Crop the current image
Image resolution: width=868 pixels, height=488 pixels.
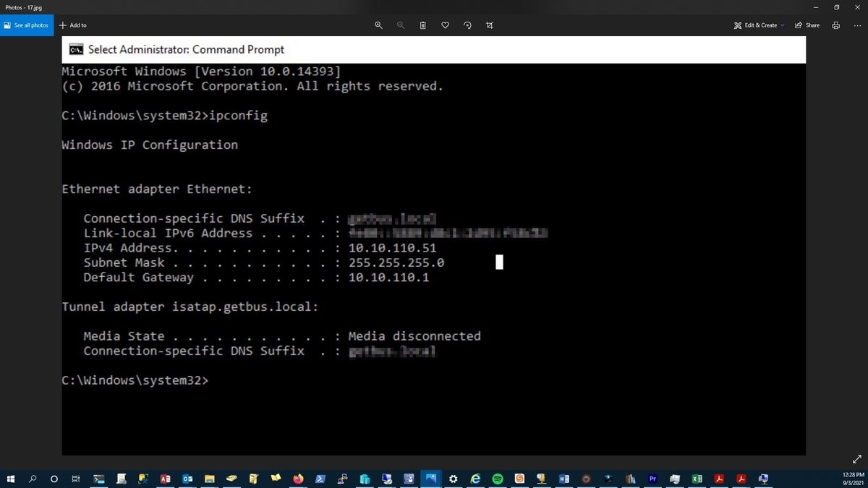pos(490,25)
